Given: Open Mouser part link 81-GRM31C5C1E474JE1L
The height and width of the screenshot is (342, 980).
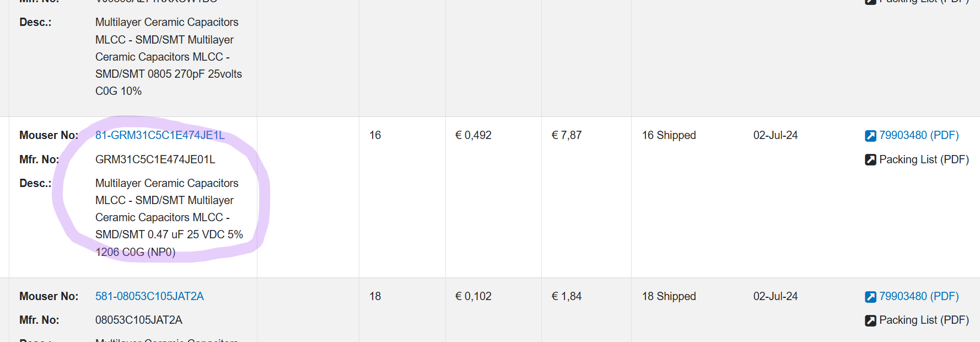Looking at the screenshot, I should click(x=160, y=135).
